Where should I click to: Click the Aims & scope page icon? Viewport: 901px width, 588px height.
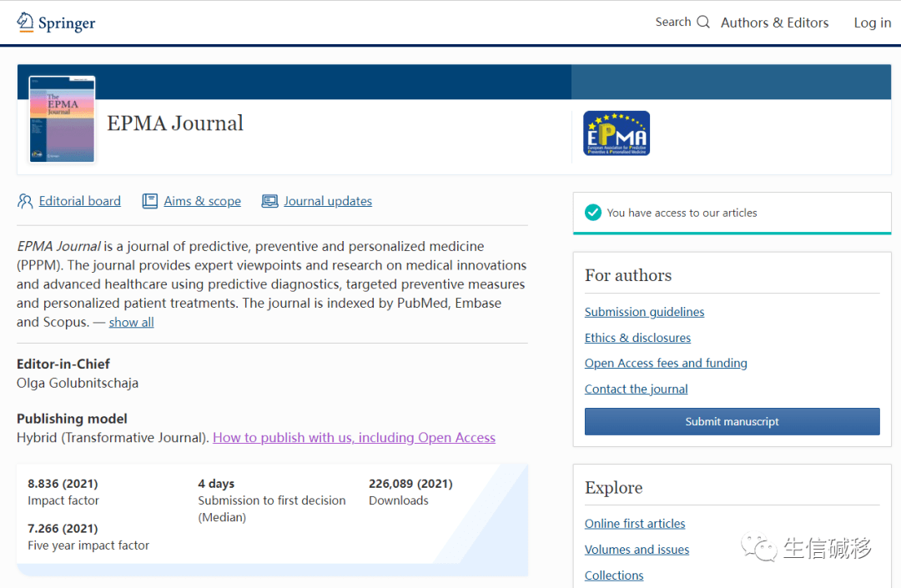[x=150, y=201]
